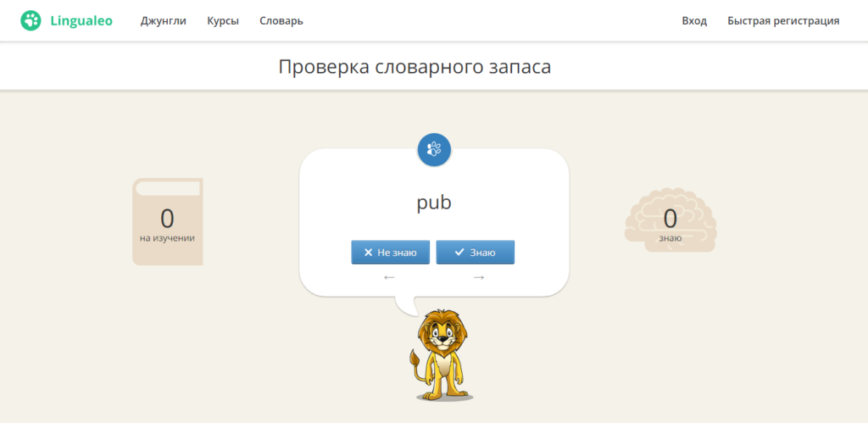Open the Вход login link
The image size is (868, 423).
(x=694, y=21)
